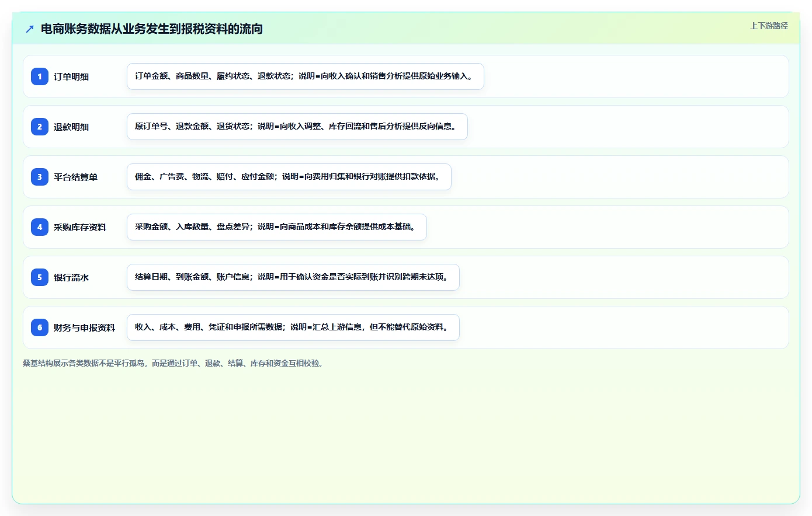This screenshot has height=516, width=812.
Task: Click the description box starting with 订单金额、商品数量
Action: pos(306,76)
